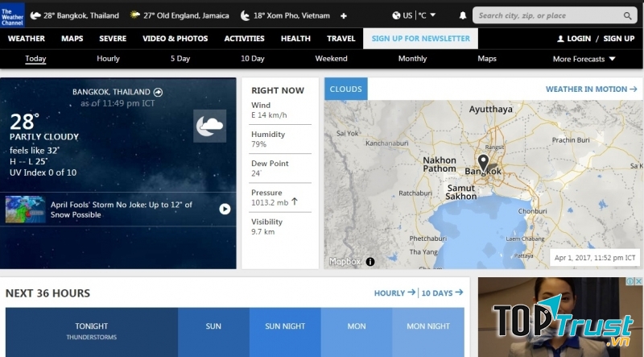This screenshot has height=357, width=644.
Task: Open the HEALTH menu
Action: [x=295, y=39]
